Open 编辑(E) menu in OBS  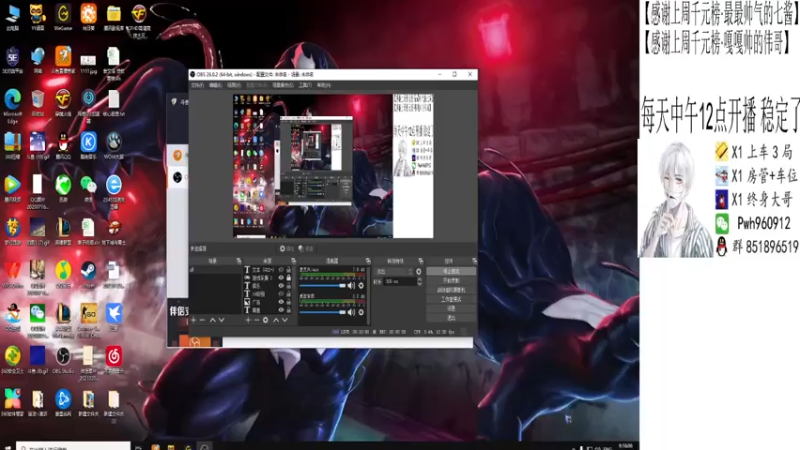coord(215,85)
